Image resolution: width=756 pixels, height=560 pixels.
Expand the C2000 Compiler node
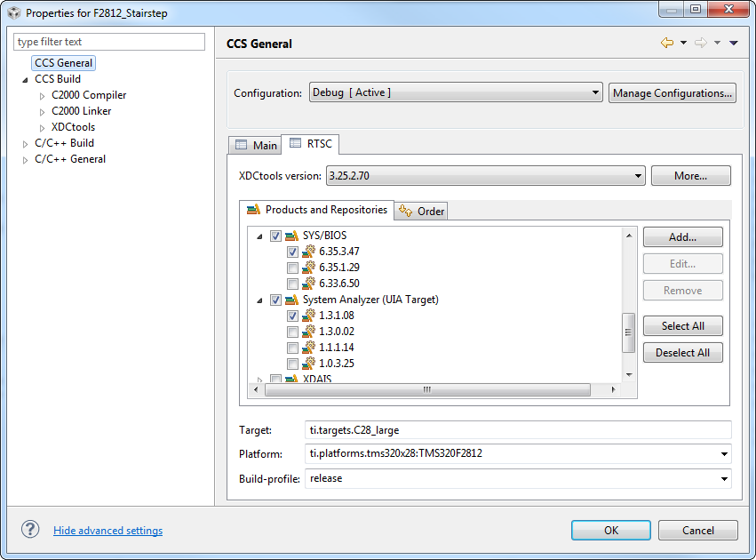coord(42,96)
